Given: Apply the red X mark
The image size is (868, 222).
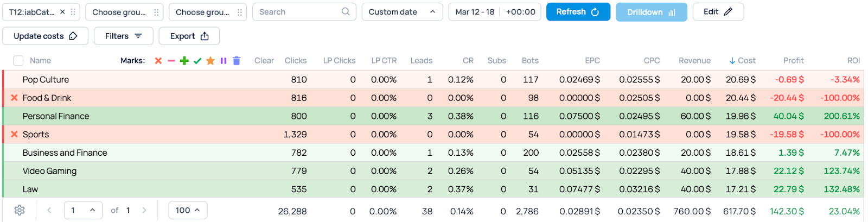Looking at the screenshot, I should (x=158, y=61).
